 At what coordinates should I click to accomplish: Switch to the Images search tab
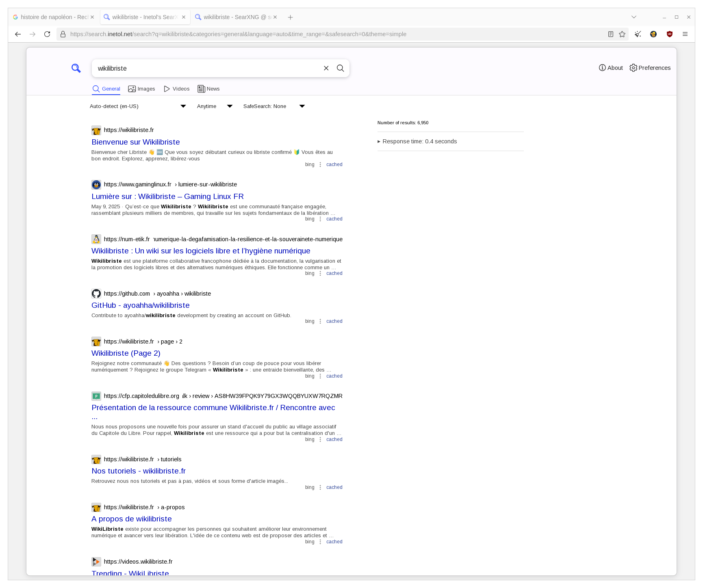tap(142, 89)
